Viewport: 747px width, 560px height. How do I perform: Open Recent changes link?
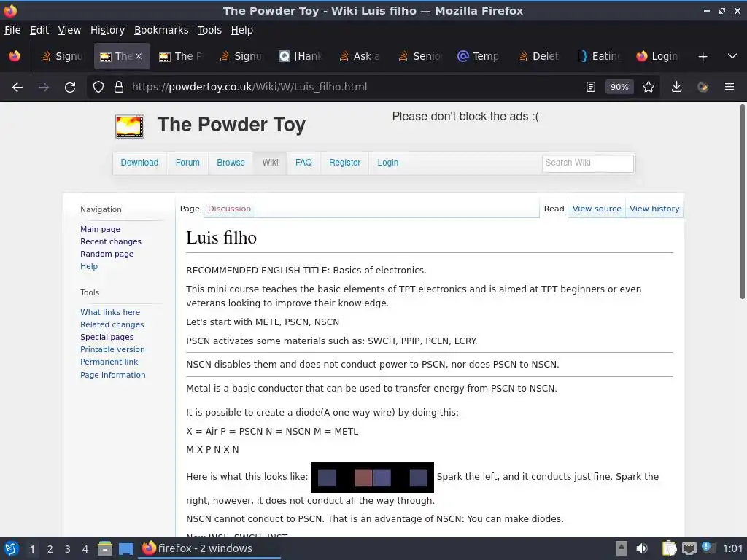[111, 241]
